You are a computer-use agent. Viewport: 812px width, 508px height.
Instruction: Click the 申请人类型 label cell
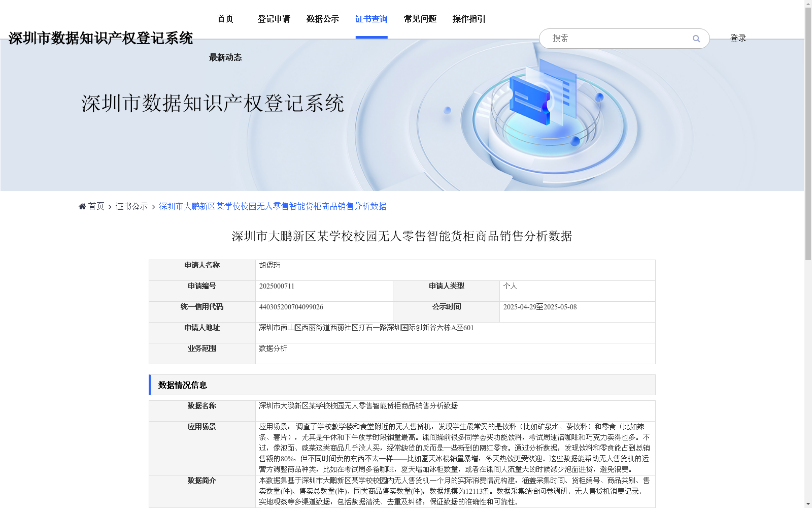447,291
